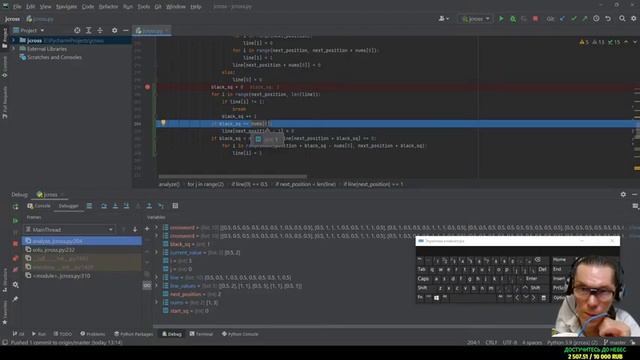Expand the jcross project folder
Screen dimensions: 640x360
[x=13, y=40]
